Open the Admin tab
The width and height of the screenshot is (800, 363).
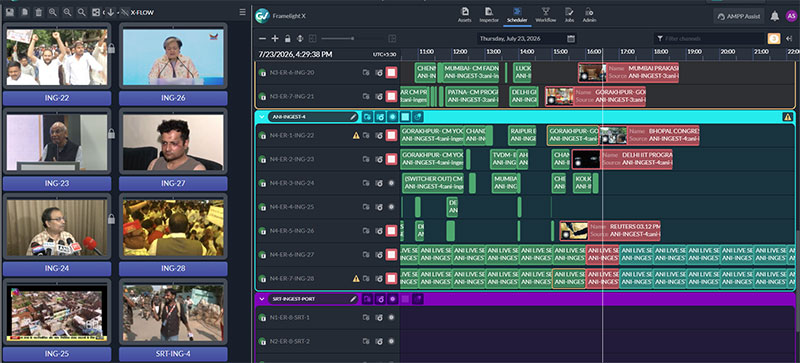pos(589,15)
